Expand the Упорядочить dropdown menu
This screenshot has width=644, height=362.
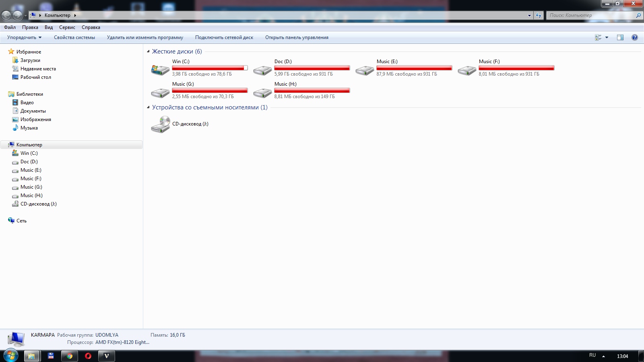(x=24, y=37)
